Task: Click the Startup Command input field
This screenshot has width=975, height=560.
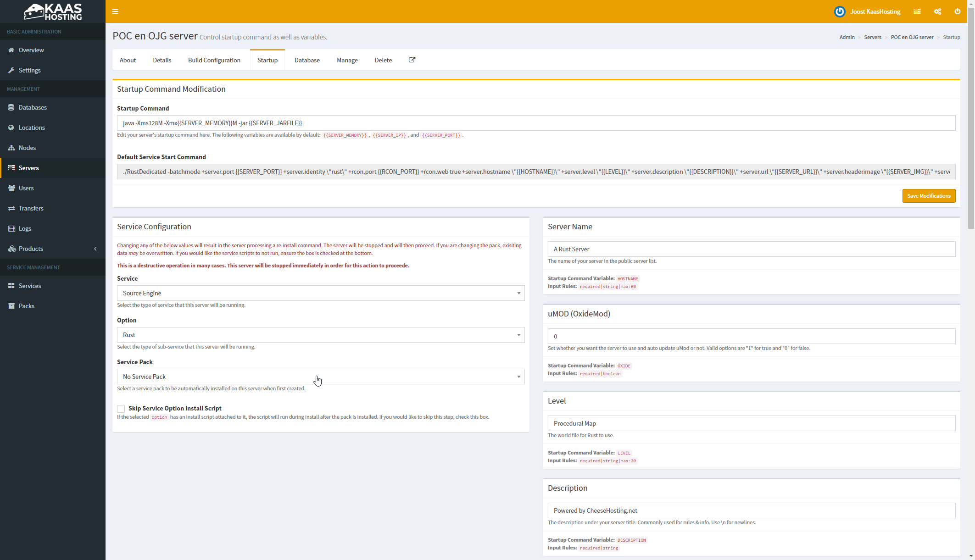Action: click(536, 123)
